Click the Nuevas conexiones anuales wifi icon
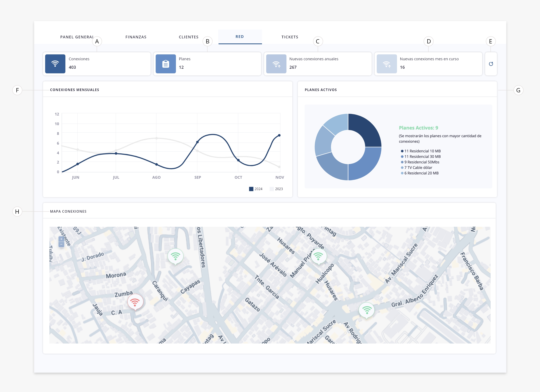 click(276, 64)
